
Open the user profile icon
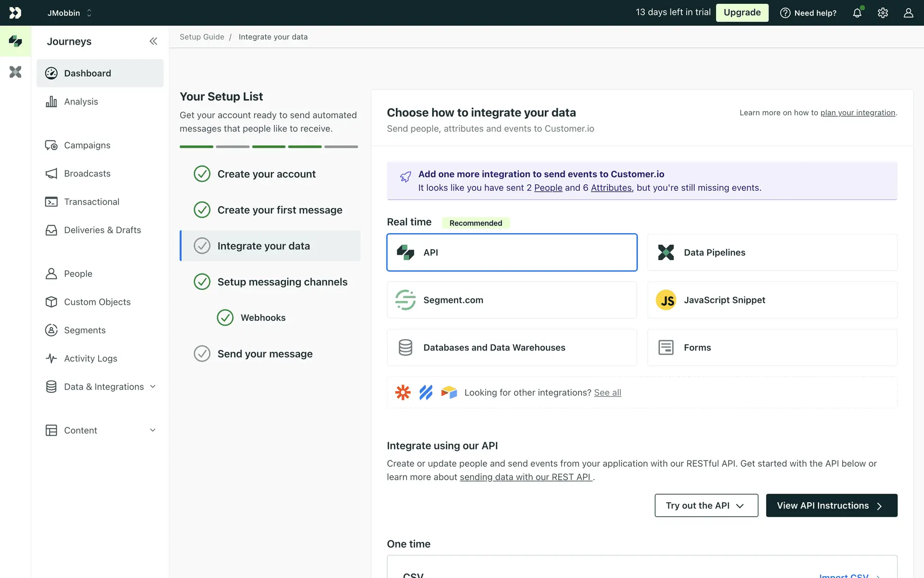coord(908,13)
